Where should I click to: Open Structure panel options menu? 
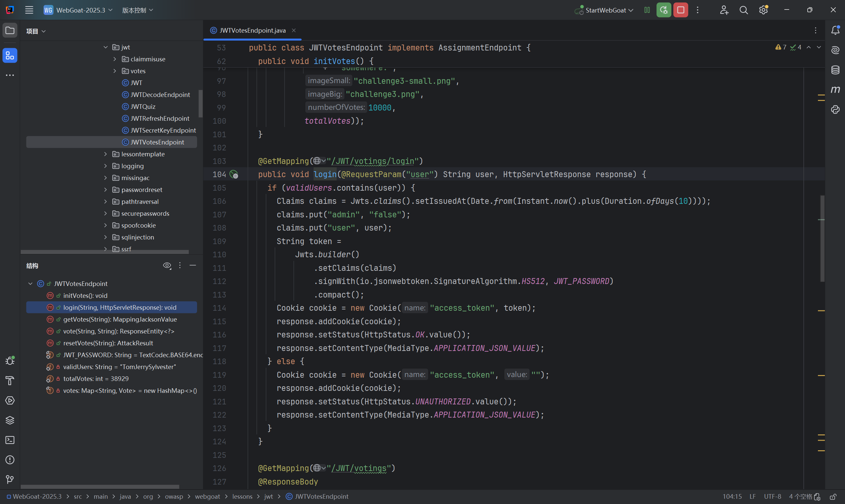point(180,265)
